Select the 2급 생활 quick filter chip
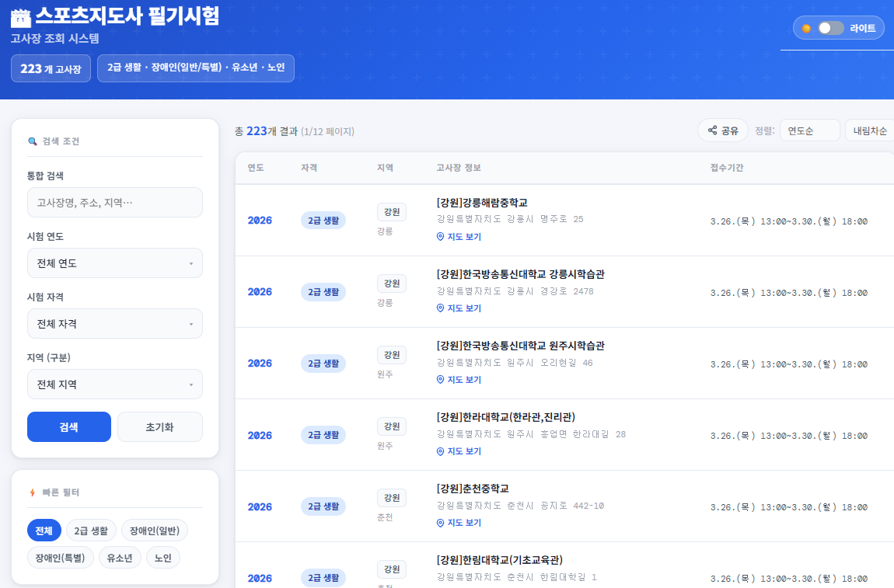The height and width of the screenshot is (588, 894). coord(91,531)
